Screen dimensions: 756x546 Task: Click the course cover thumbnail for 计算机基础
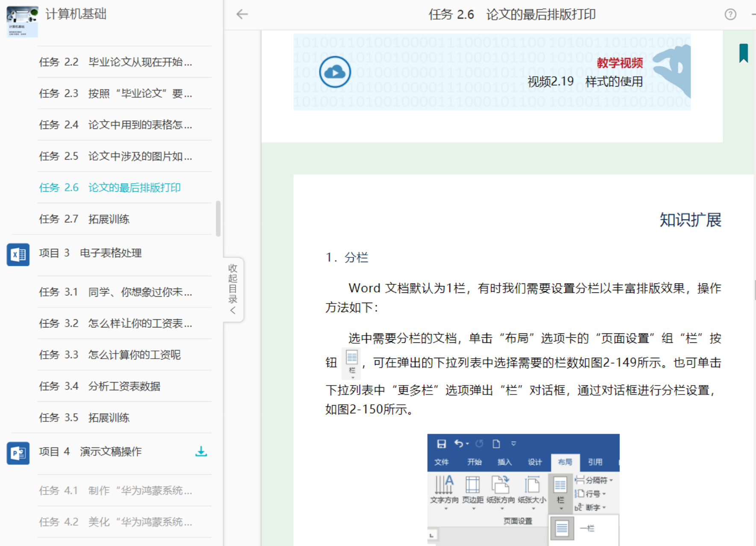pos(22,21)
